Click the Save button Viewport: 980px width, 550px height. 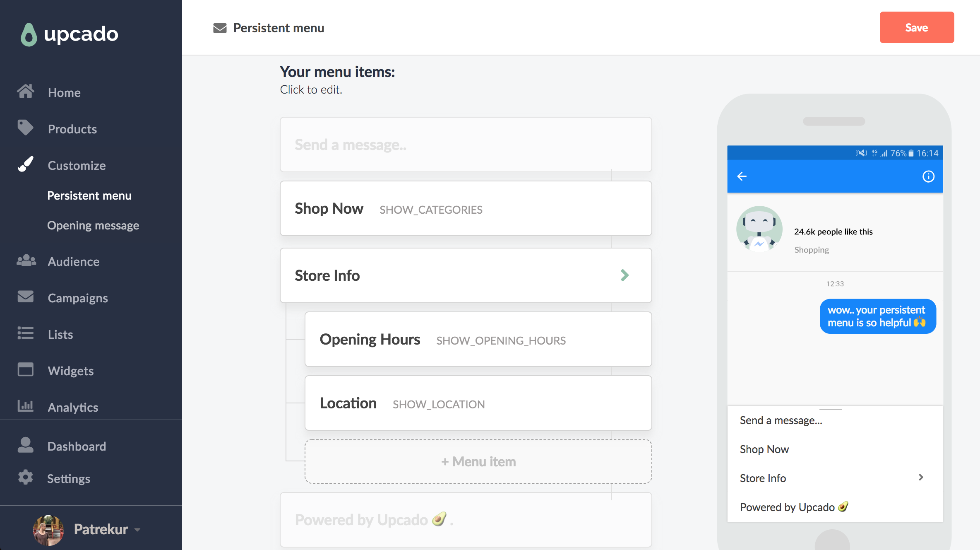click(917, 28)
